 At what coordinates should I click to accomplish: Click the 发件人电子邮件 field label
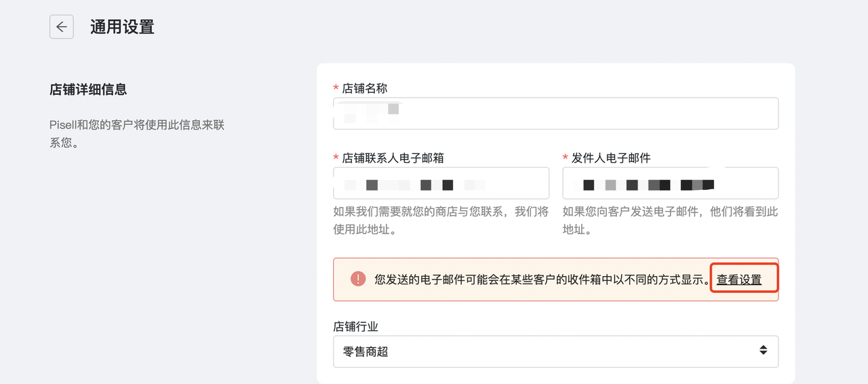click(x=611, y=158)
